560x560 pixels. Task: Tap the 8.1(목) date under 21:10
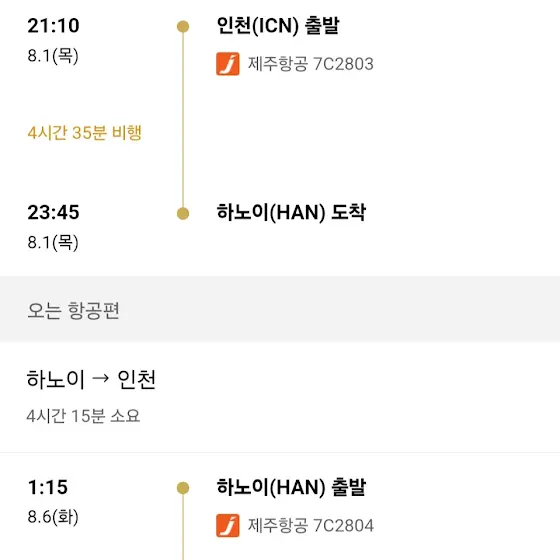[x=53, y=56]
